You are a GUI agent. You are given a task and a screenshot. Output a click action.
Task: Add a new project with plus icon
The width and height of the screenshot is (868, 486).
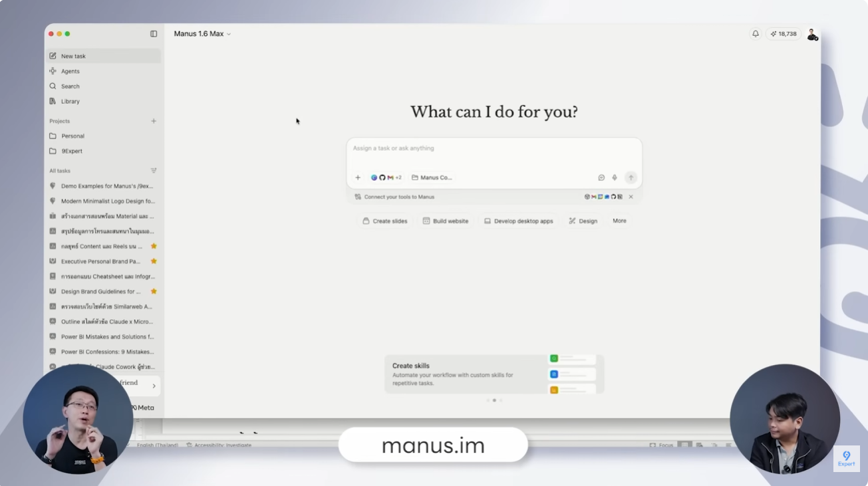(x=154, y=121)
